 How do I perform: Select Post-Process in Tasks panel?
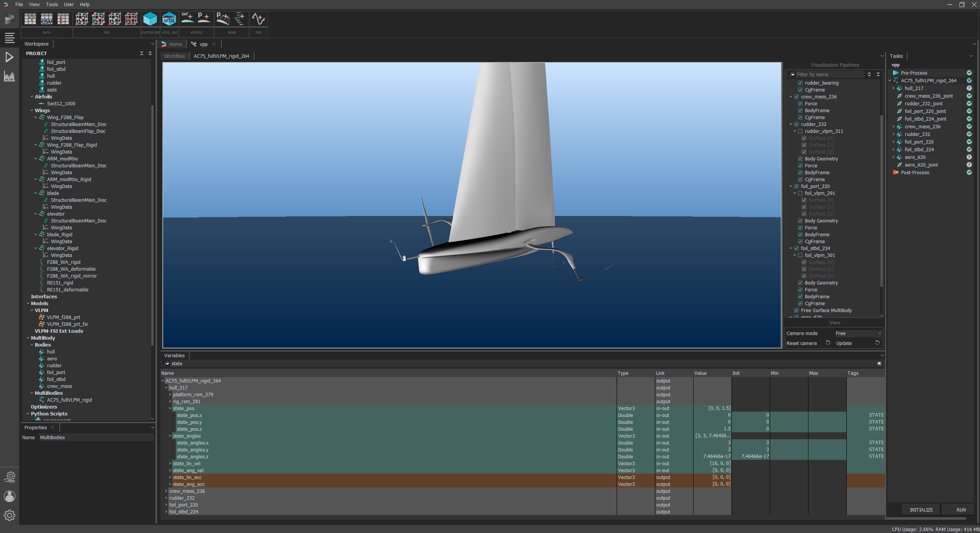point(915,172)
